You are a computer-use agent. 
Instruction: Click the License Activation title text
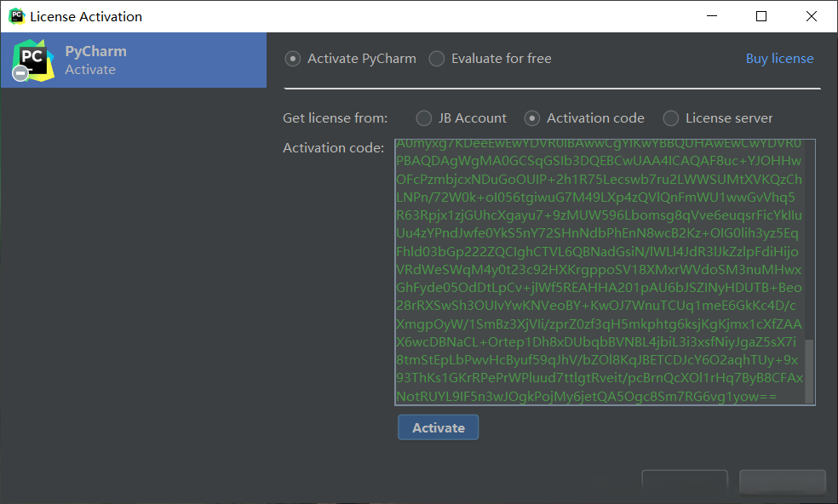(86, 16)
